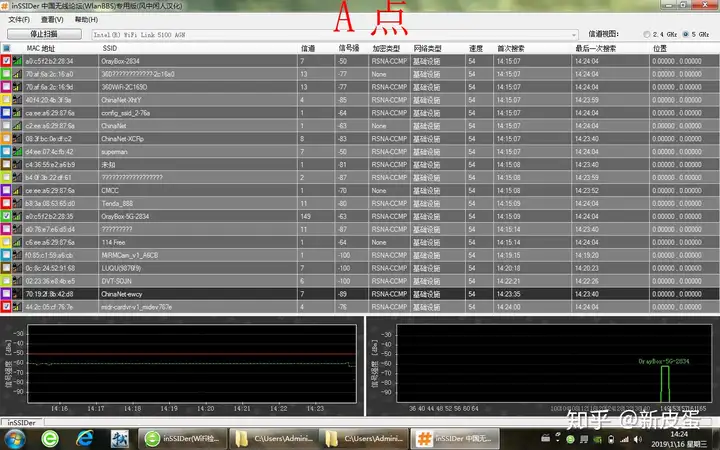Open the first C:\Users\Admini… folder window in taskbar
Viewport: 720px width, 450px height.
click(x=273, y=439)
